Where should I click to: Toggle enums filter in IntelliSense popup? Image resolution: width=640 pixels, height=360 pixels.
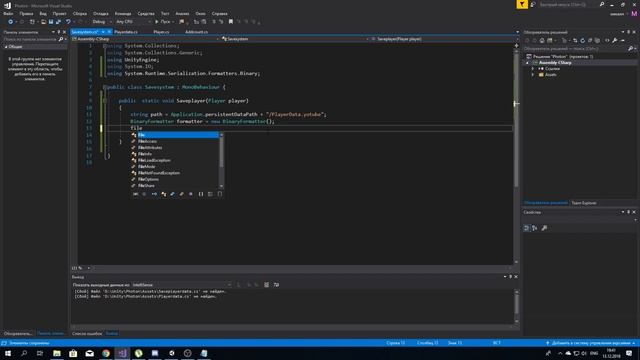(x=182, y=194)
